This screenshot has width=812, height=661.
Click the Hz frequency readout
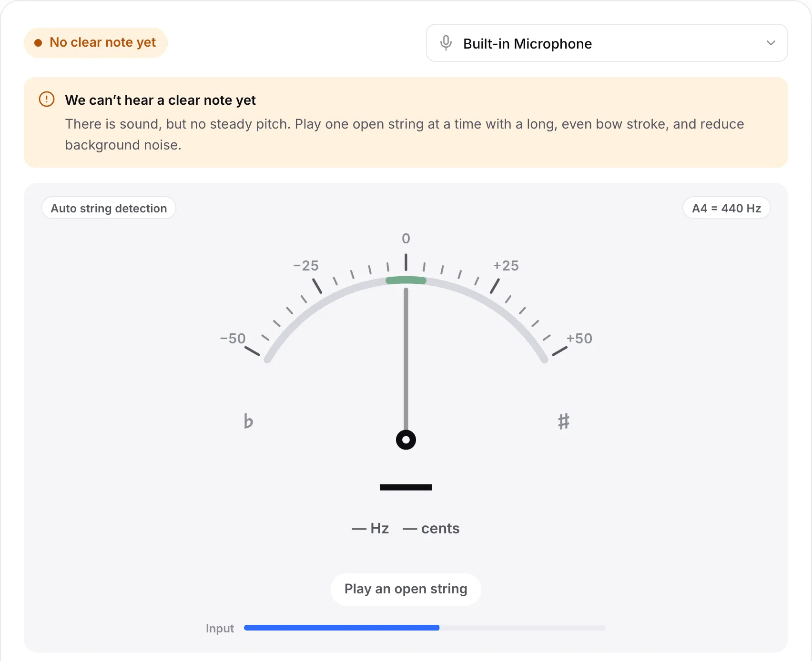[370, 529]
